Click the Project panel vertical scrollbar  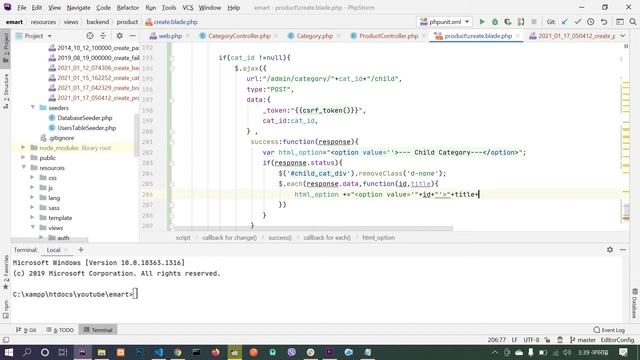coord(136,135)
